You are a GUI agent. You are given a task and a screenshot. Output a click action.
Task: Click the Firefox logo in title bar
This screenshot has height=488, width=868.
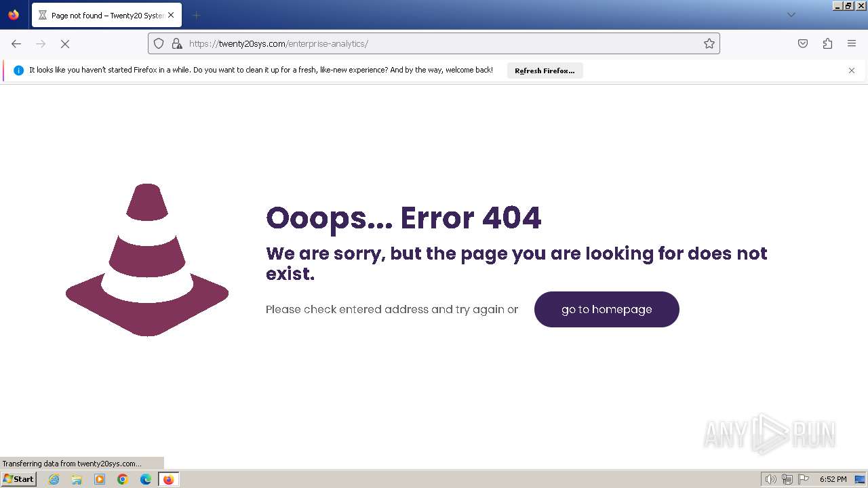14,15
